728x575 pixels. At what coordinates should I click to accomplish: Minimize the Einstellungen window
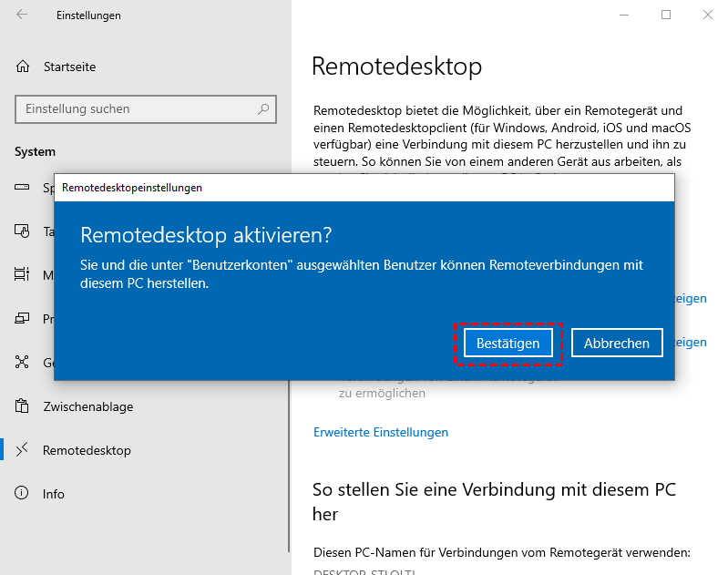click(x=624, y=15)
